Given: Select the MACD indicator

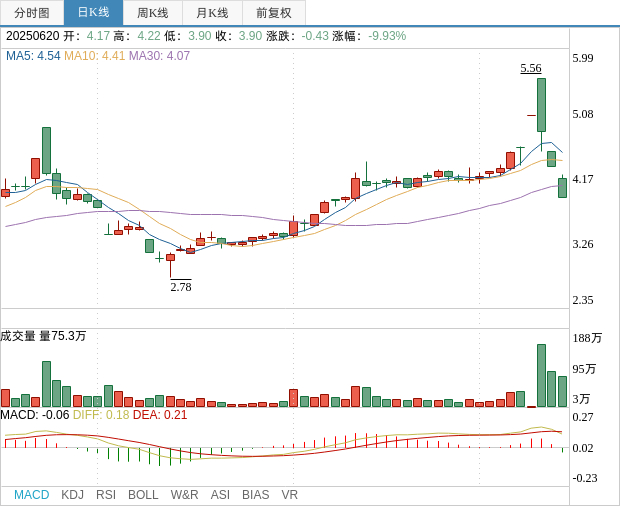Looking at the screenshot, I should tap(31, 495).
